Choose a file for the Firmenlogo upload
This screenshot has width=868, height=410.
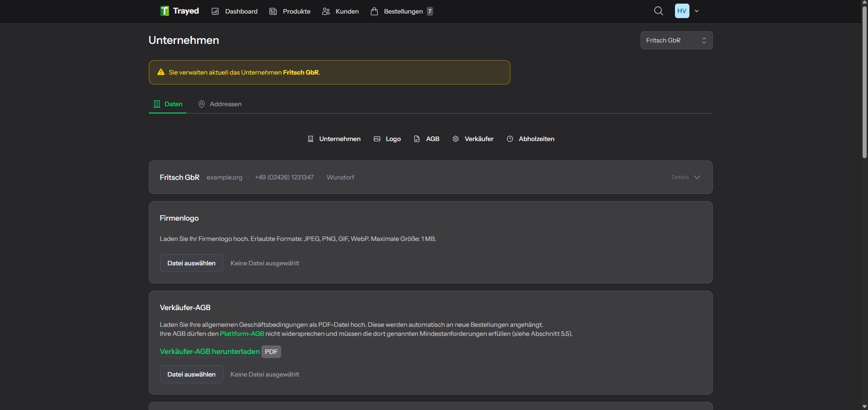191,263
